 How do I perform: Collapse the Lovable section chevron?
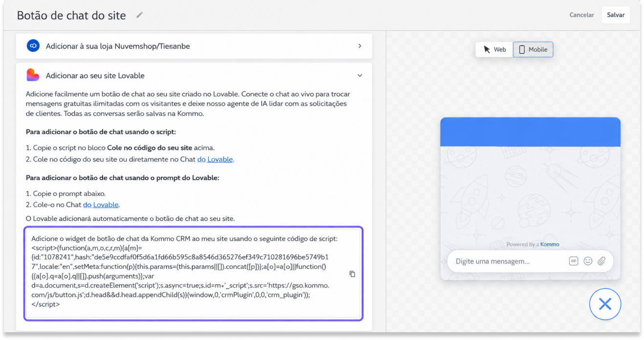tap(360, 76)
